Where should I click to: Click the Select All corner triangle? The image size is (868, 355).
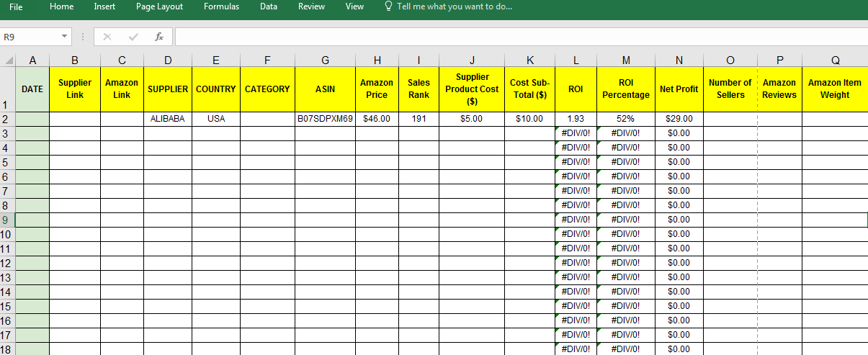[x=8, y=60]
